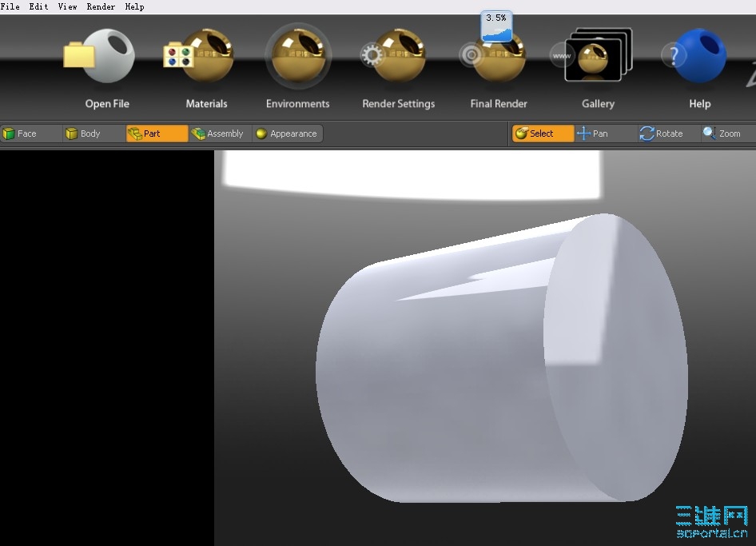Open the Help menu in menu bar
756x546 pixels.
tap(134, 6)
